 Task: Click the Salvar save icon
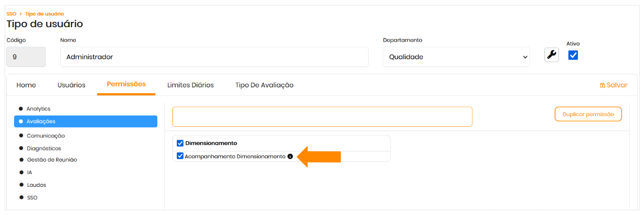pyautogui.click(x=602, y=85)
